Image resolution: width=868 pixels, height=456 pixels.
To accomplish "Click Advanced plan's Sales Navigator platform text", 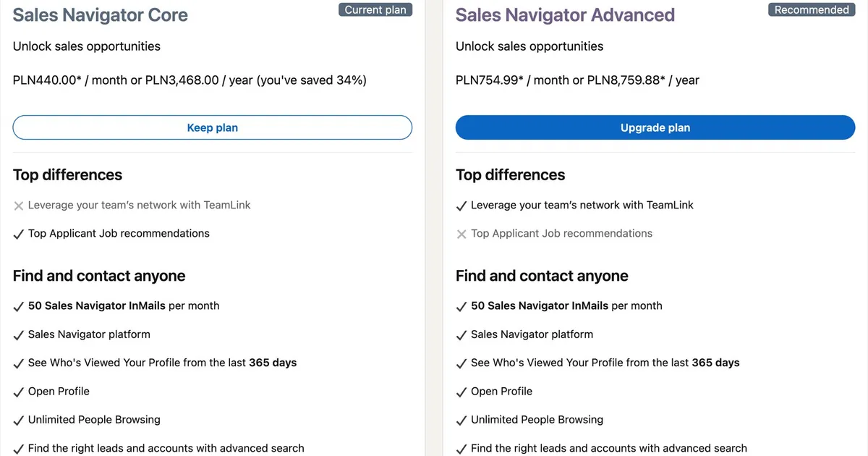I will [532, 334].
